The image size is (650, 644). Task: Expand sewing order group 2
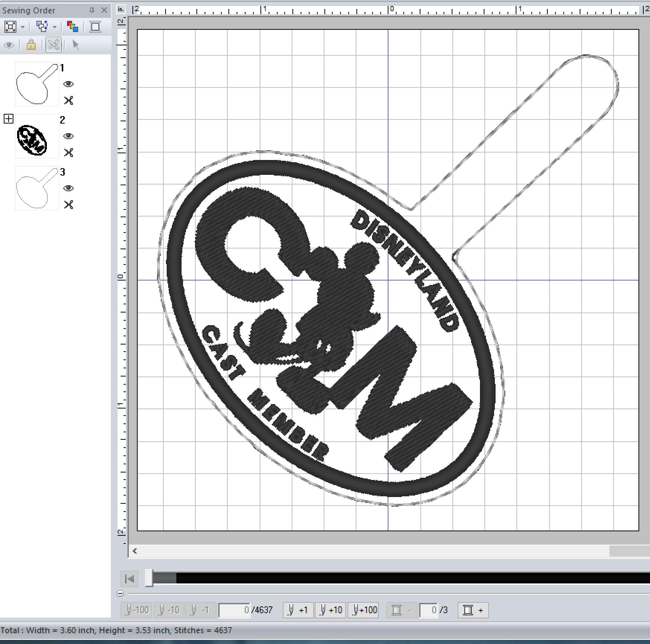coord(8,119)
